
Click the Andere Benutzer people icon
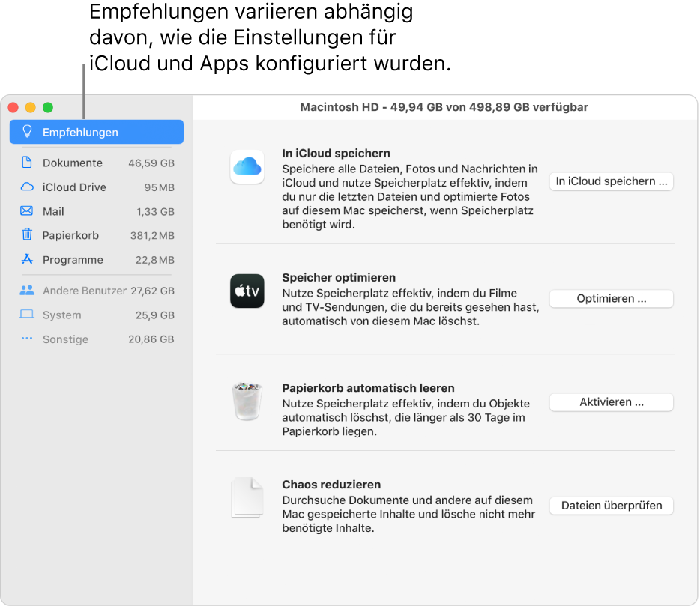tap(27, 291)
